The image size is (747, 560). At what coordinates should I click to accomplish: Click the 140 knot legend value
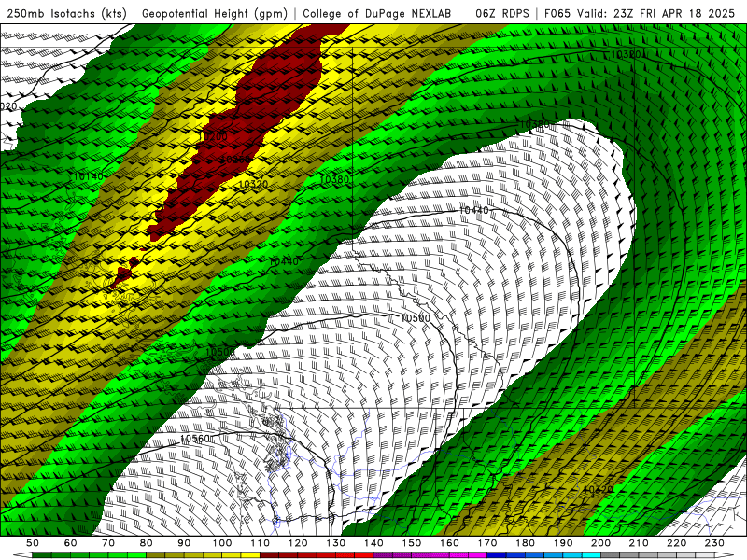click(x=373, y=543)
